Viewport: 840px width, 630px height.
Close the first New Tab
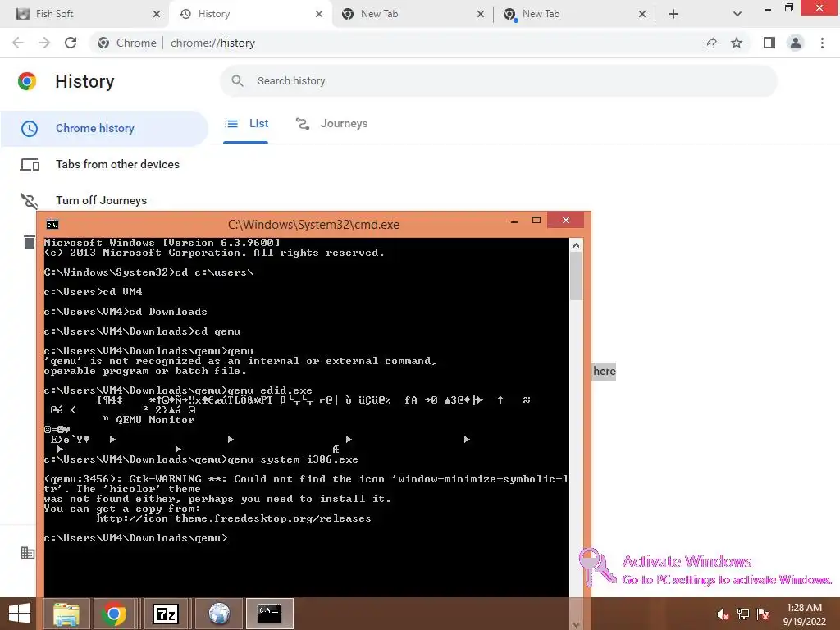[481, 14]
